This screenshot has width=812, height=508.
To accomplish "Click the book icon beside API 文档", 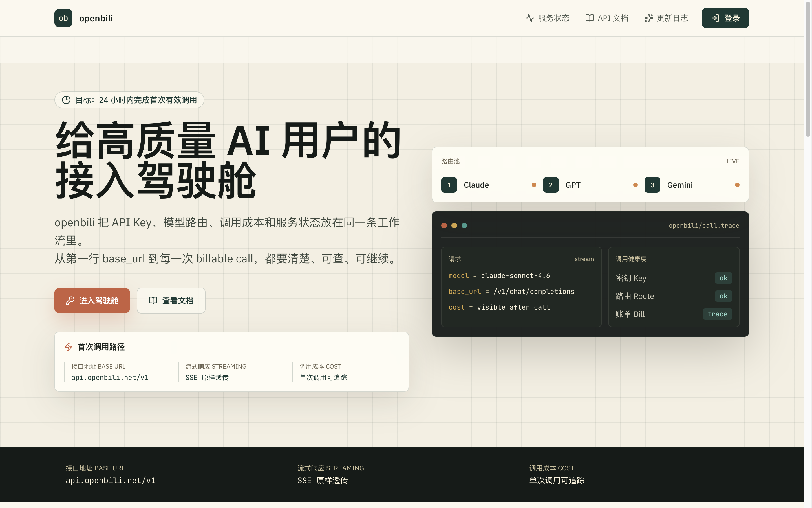I will tap(590, 18).
